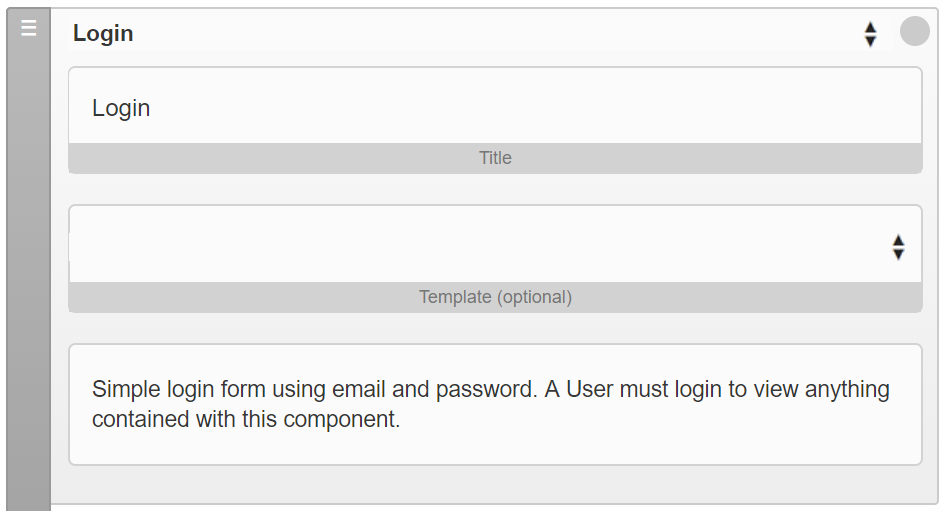Viewport: 950px width, 511px height.
Task: Open the Login component type selector
Action: click(470, 33)
